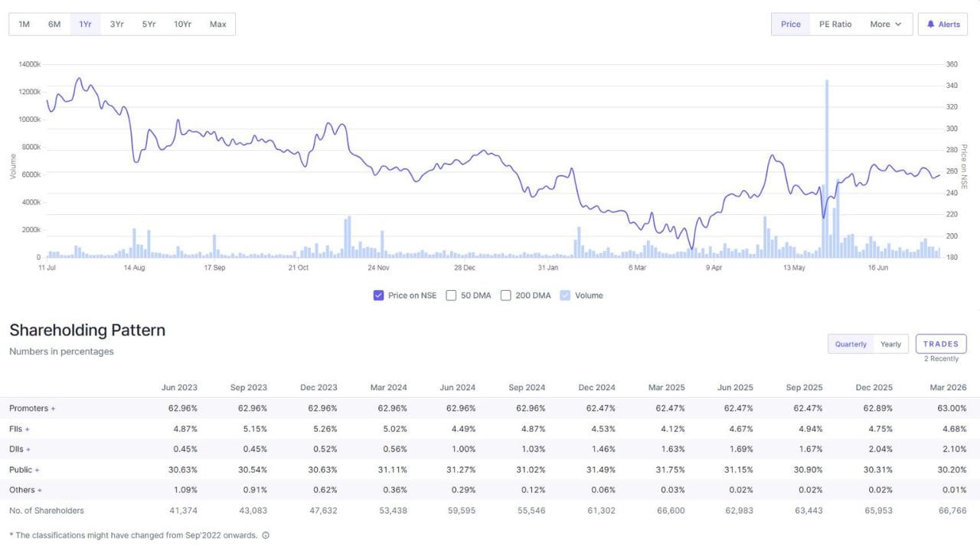This screenshot has width=980, height=551.
Task: Click the bell icon in Alerts
Action: tap(931, 24)
